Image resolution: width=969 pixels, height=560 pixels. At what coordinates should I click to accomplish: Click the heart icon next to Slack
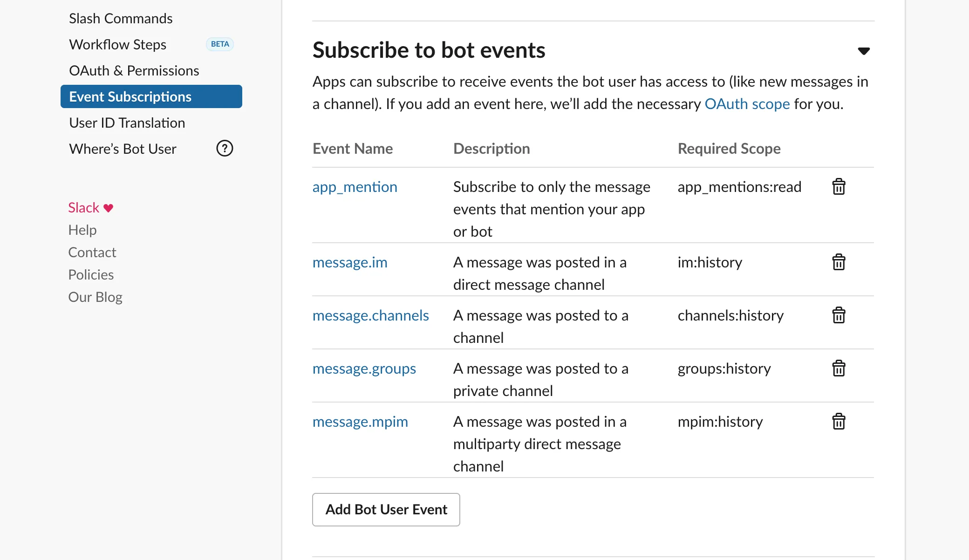109,208
